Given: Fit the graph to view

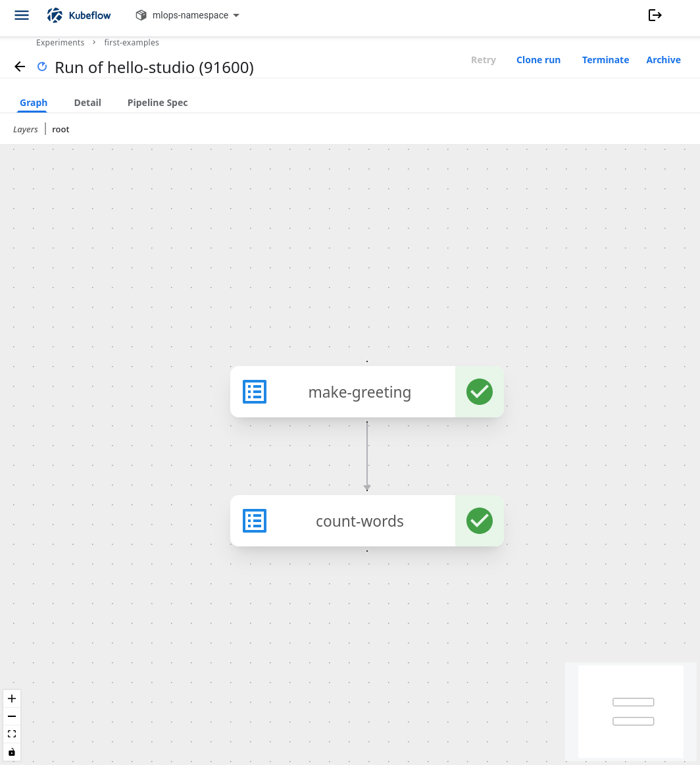Looking at the screenshot, I should coord(12,734).
